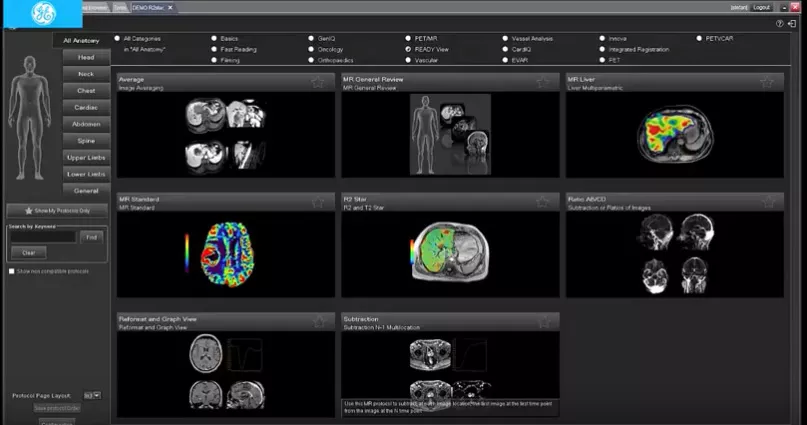Select the Vessel Analysis radio button
The width and height of the screenshot is (807, 425).
coord(505,39)
